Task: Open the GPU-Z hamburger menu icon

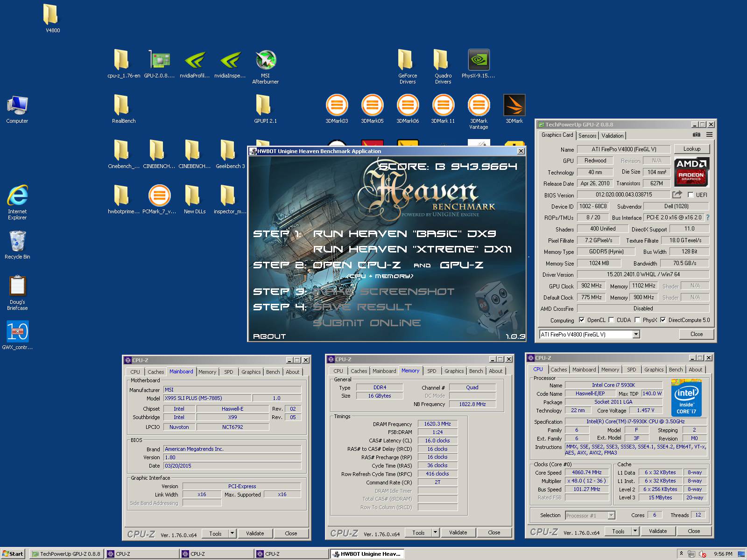Action: pos(709,135)
